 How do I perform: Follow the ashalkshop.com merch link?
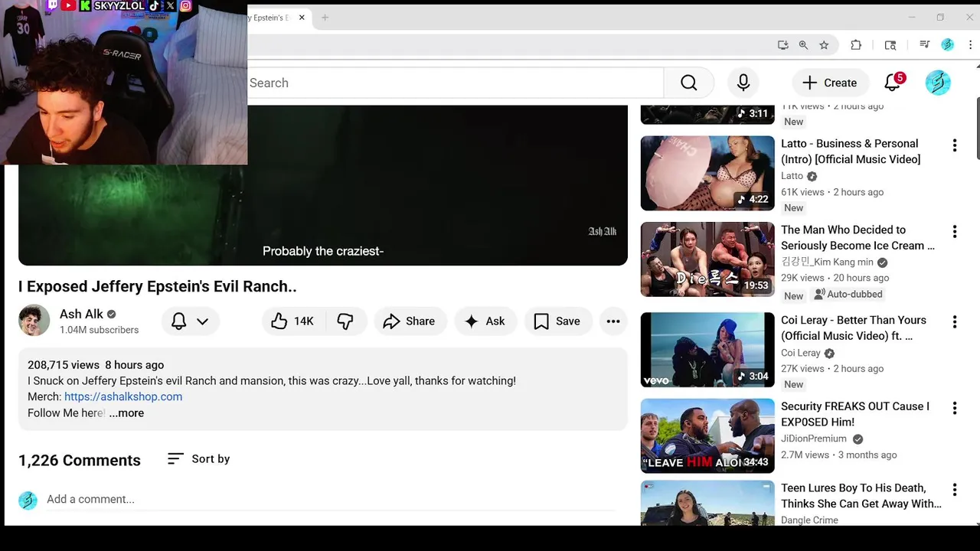point(123,396)
